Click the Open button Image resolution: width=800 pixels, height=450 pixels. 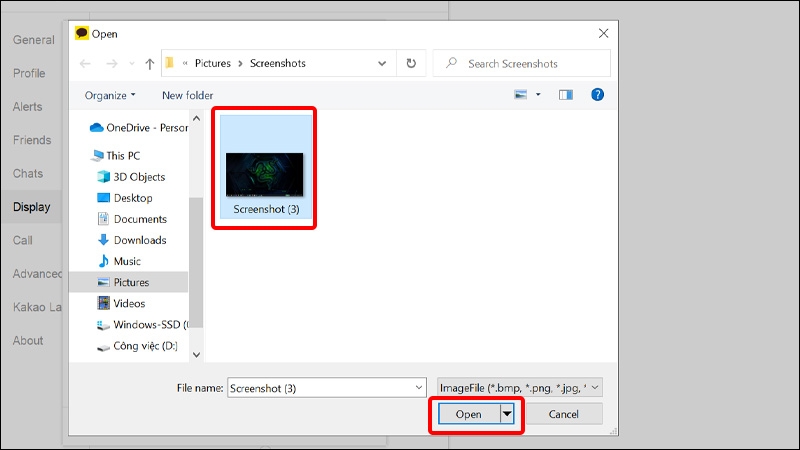tap(469, 414)
